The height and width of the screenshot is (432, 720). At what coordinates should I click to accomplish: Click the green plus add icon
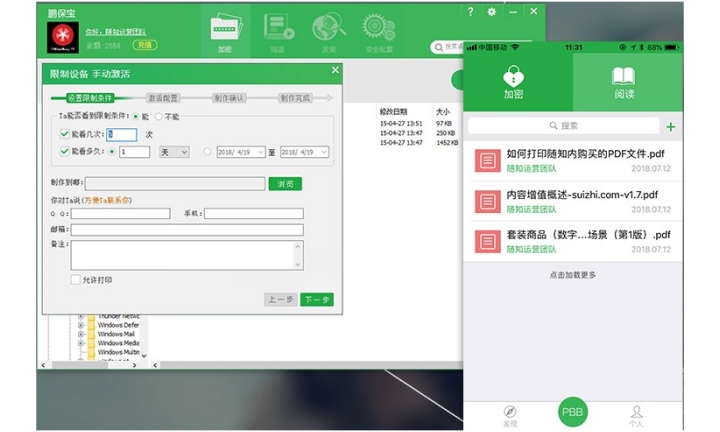pyautogui.click(x=670, y=127)
